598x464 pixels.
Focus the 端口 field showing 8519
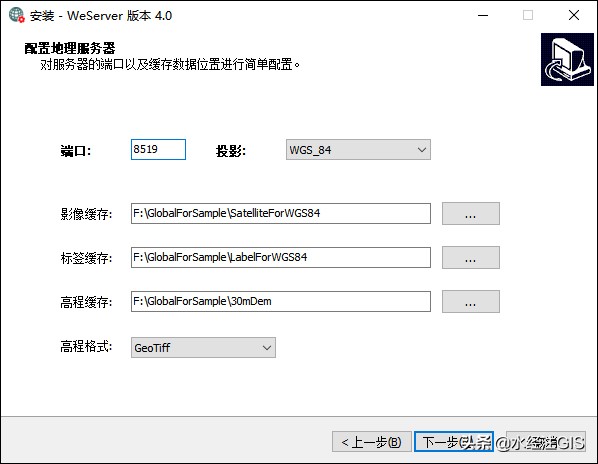tap(158, 149)
